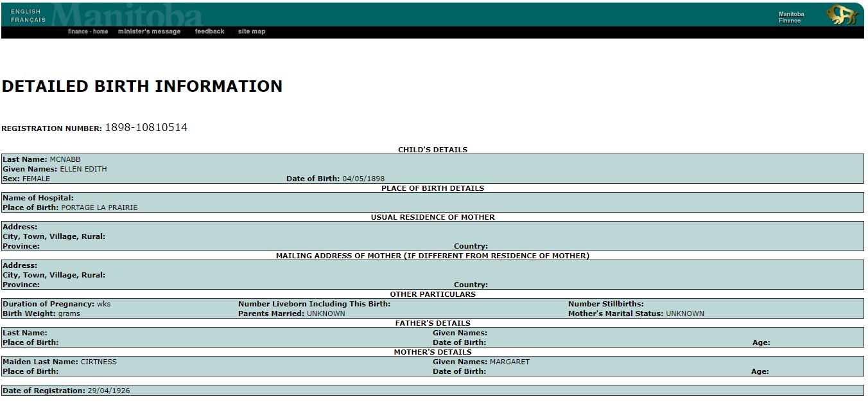Viewport: 868px width, 406px height.
Task: Click the Duration of Pregnancy label
Action: (x=49, y=304)
